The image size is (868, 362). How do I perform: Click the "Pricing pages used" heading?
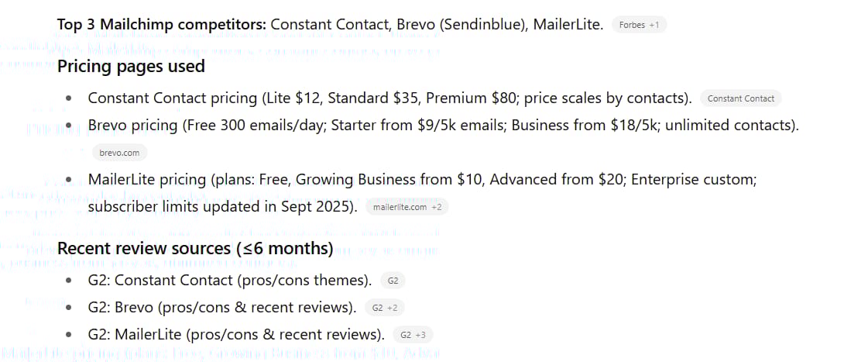tap(131, 66)
